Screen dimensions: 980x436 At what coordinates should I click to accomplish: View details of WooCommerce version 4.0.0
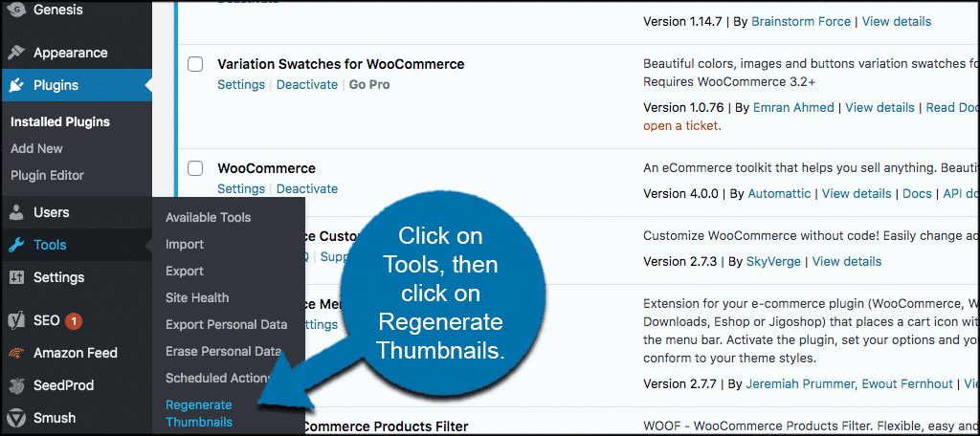point(857,194)
